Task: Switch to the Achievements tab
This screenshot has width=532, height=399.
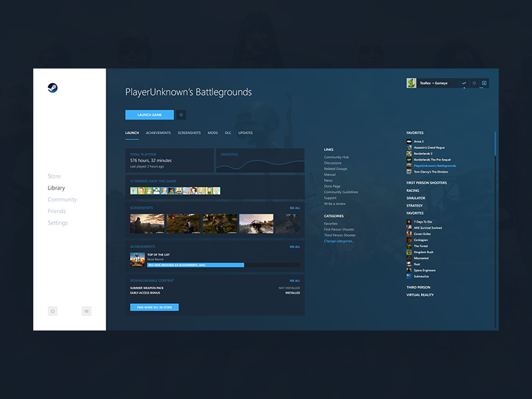Action: [x=158, y=133]
